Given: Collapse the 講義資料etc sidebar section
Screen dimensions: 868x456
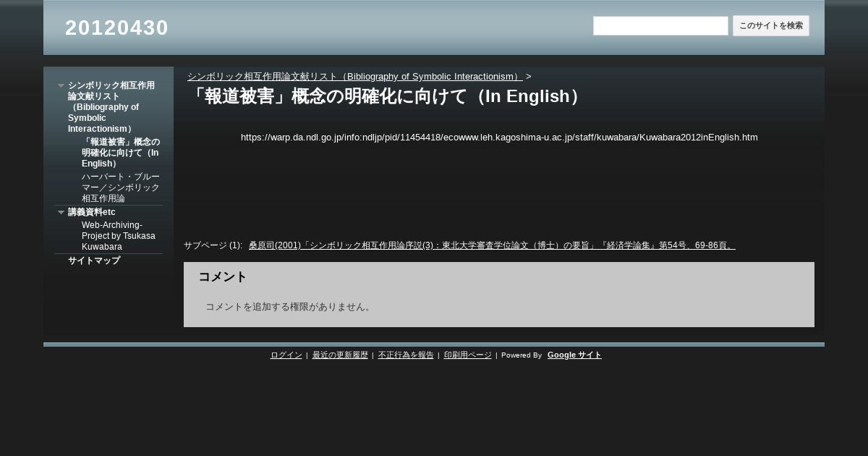Looking at the screenshot, I should [x=61, y=212].
